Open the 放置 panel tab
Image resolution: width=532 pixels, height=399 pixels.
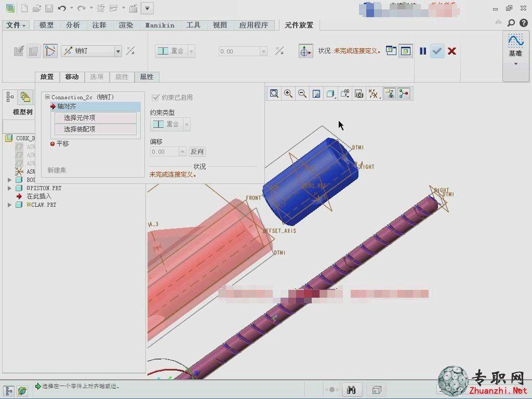[47, 77]
